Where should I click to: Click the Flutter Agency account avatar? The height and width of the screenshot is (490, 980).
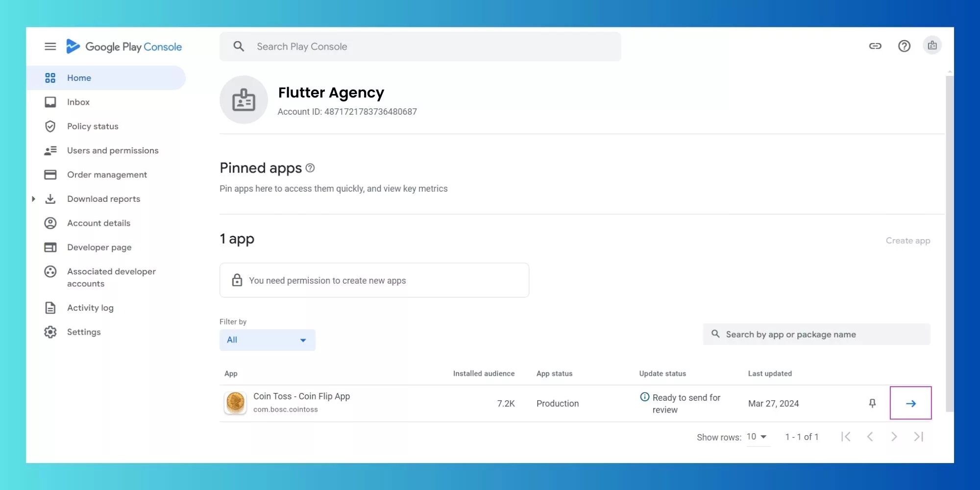tap(244, 99)
